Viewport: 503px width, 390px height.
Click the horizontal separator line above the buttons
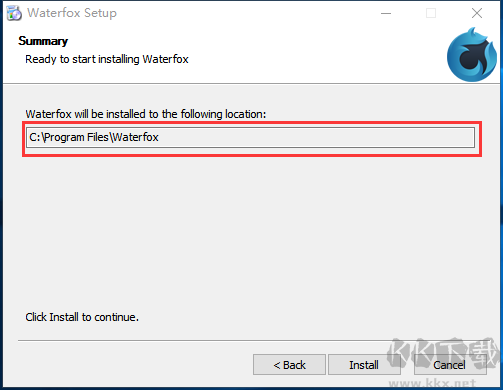[x=252, y=340]
